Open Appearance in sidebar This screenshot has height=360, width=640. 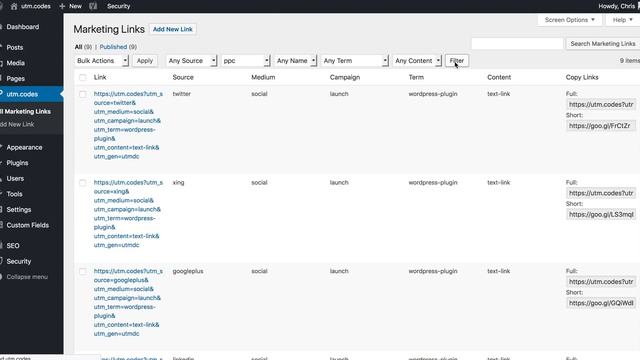(24, 147)
